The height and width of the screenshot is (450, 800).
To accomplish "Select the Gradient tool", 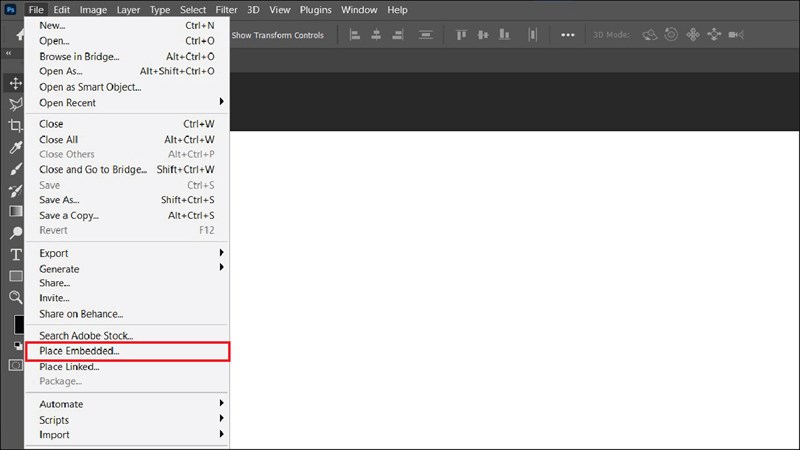I will [15, 211].
